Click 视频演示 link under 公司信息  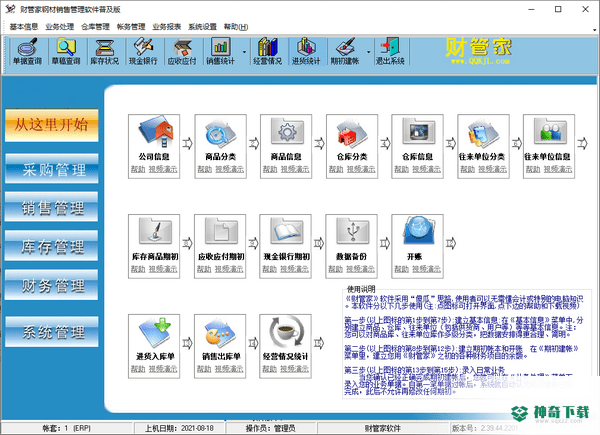point(163,169)
